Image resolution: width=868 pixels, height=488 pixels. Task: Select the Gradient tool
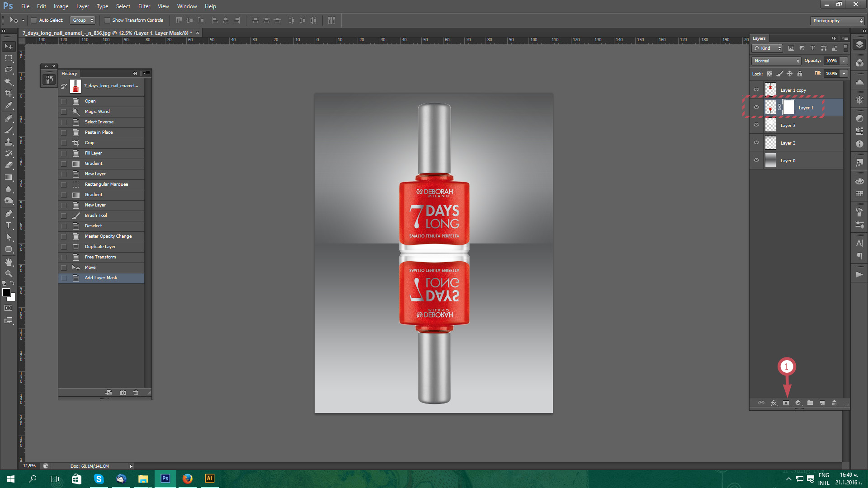(x=9, y=177)
